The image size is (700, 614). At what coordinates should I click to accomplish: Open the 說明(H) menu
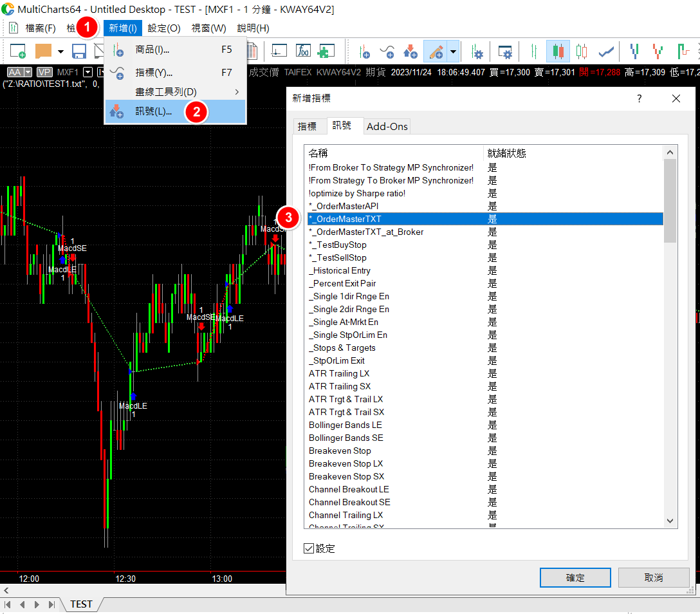(253, 28)
